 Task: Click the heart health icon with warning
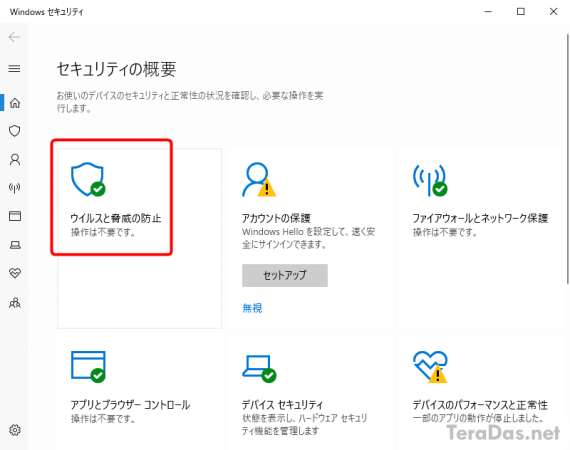click(430, 367)
